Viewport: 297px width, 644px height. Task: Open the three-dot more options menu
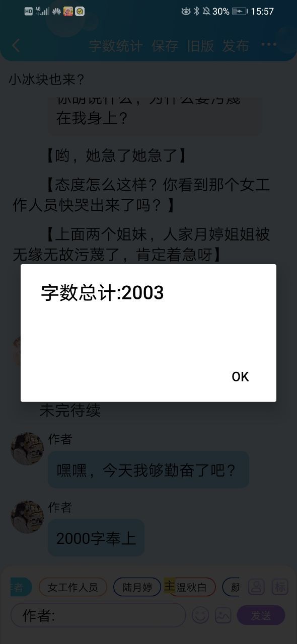(x=269, y=45)
